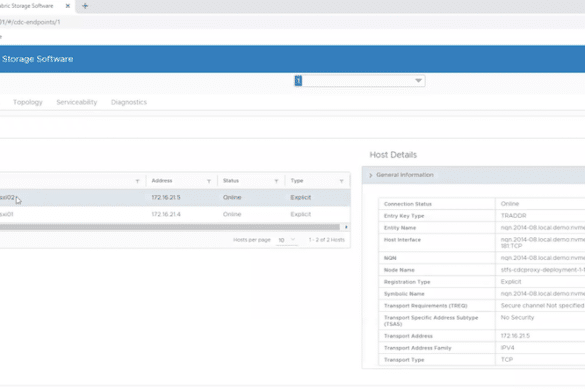Close the Fabric Storage Software browser tab
585x390 pixels.
click(68, 6)
